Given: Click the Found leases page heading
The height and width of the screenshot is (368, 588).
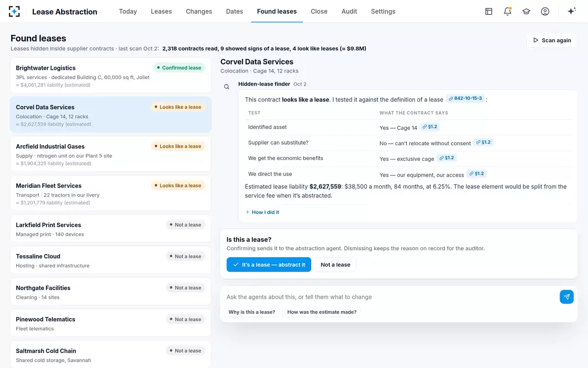Looking at the screenshot, I should (38, 38).
